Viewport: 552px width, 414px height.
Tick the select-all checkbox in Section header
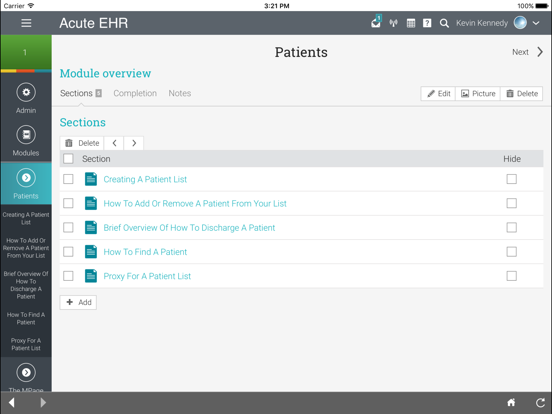68,159
